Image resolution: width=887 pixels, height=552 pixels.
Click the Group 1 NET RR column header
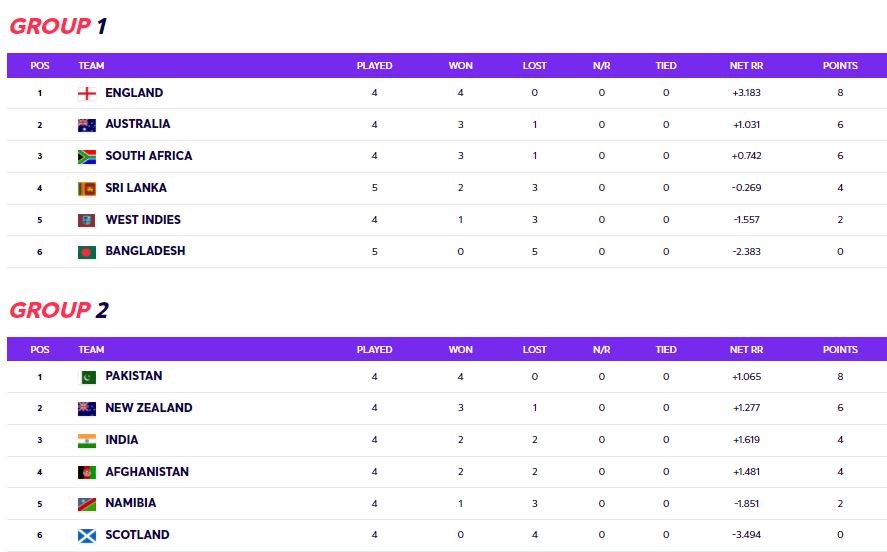746,66
